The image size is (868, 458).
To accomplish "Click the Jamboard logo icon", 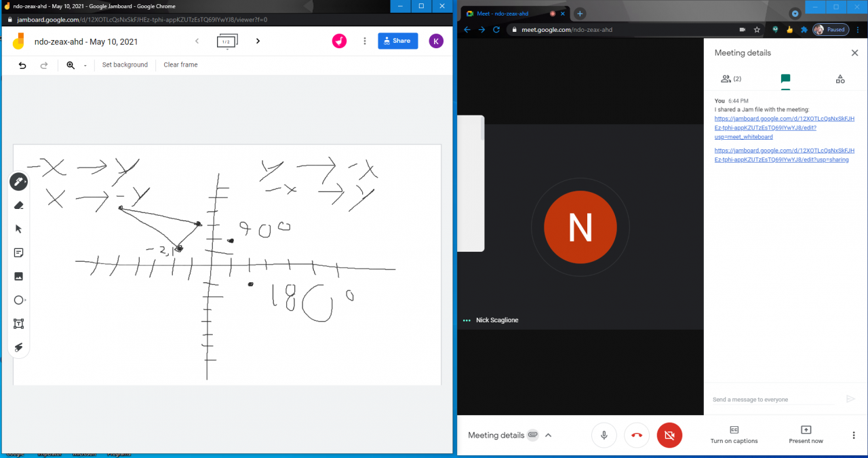I will pos(18,41).
